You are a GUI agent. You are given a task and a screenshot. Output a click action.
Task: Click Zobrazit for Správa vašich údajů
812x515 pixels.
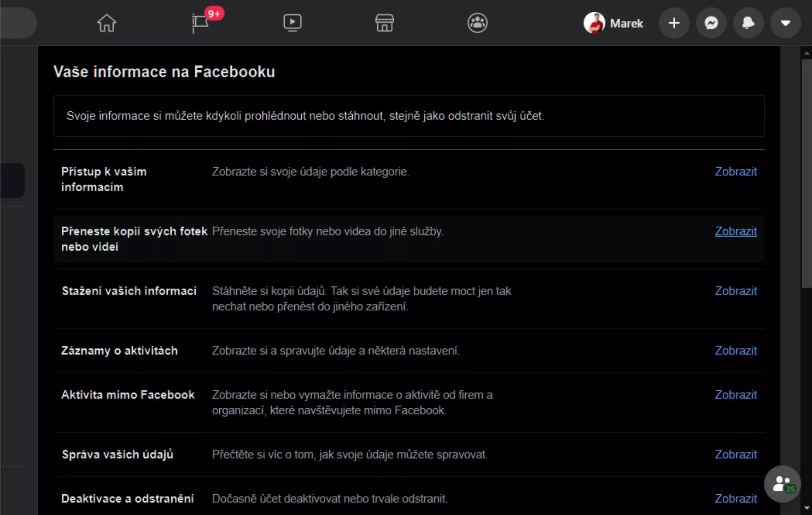pos(736,454)
